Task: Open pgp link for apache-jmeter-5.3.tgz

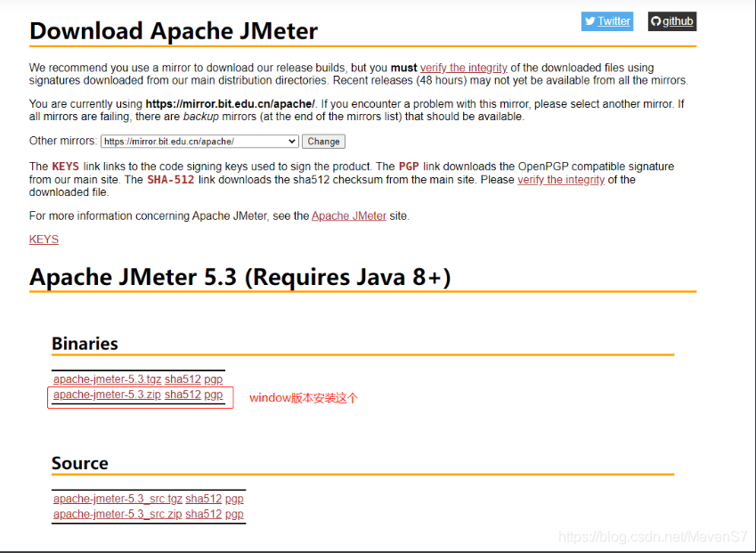Action: 213,379
